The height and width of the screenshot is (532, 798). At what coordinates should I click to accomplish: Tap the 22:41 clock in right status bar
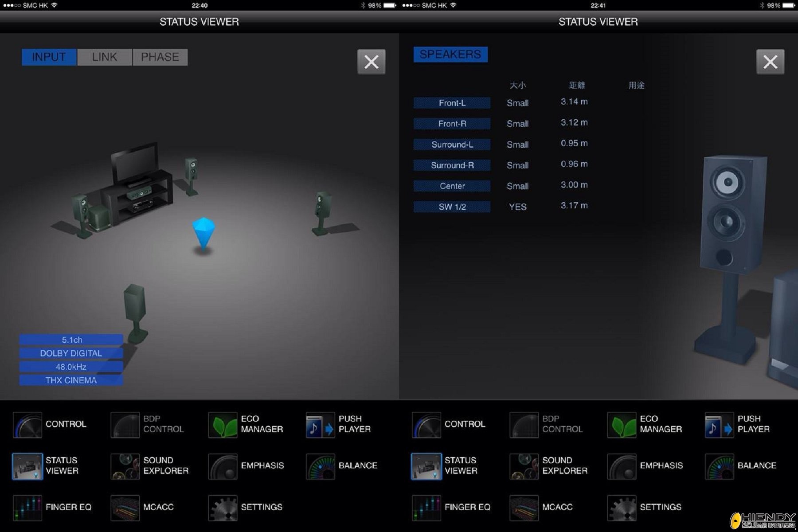[598, 5]
